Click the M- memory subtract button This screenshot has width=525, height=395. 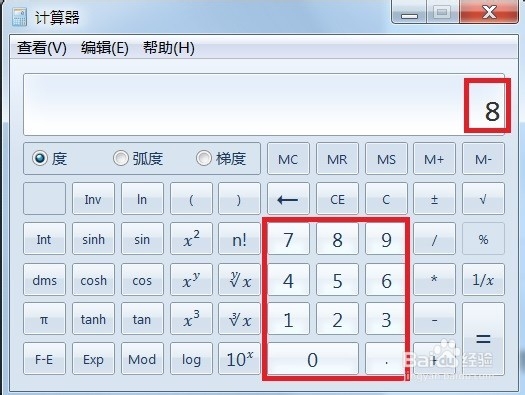click(483, 159)
